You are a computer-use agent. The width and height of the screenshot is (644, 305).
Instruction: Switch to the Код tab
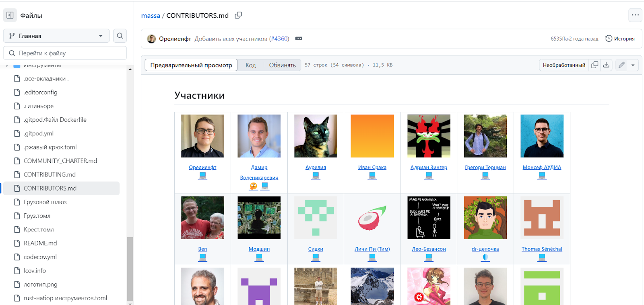coord(250,65)
